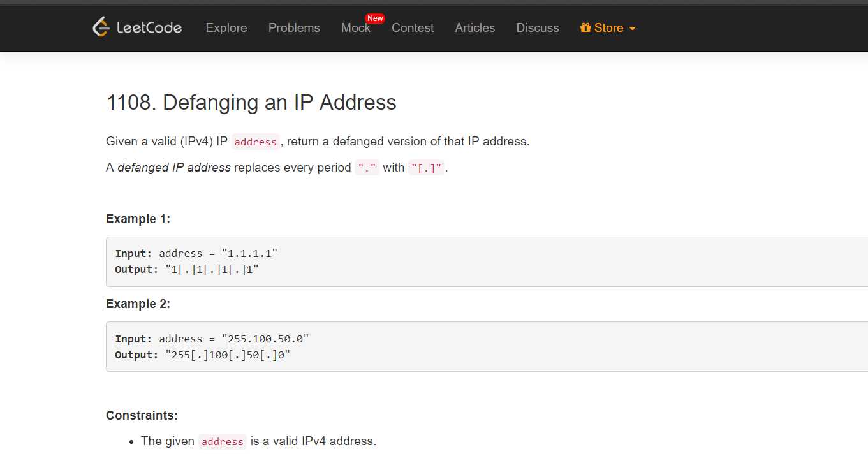868x470 pixels.
Task: Open the Explore page
Action: 226,28
